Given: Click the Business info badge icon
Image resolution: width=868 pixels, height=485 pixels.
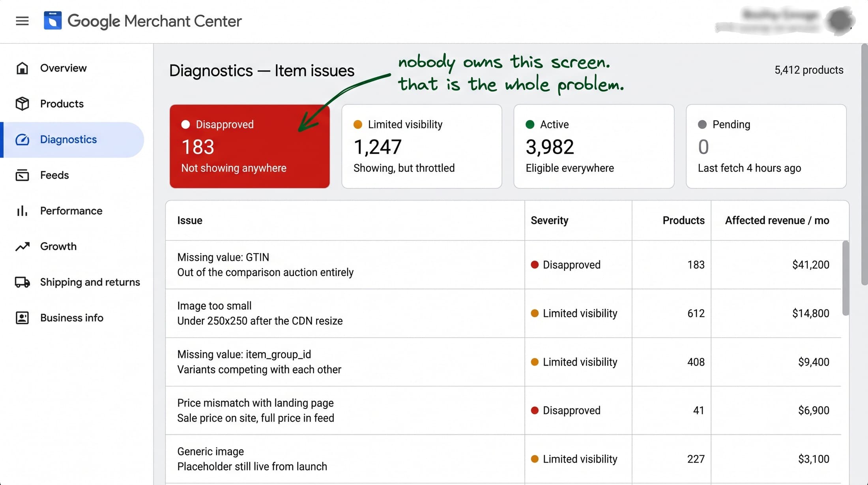Looking at the screenshot, I should click(22, 318).
